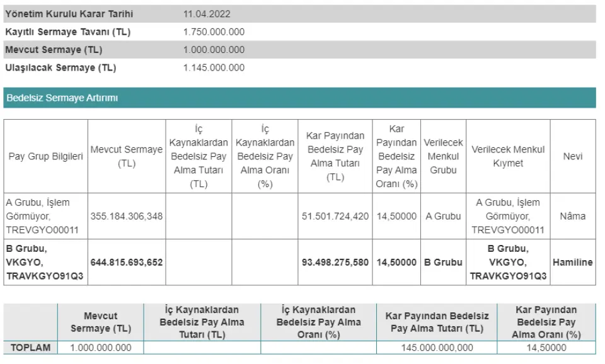Select the Hamiline cell in the B Grubu row
This screenshot has height=364, width=605.
click(572, 262)
